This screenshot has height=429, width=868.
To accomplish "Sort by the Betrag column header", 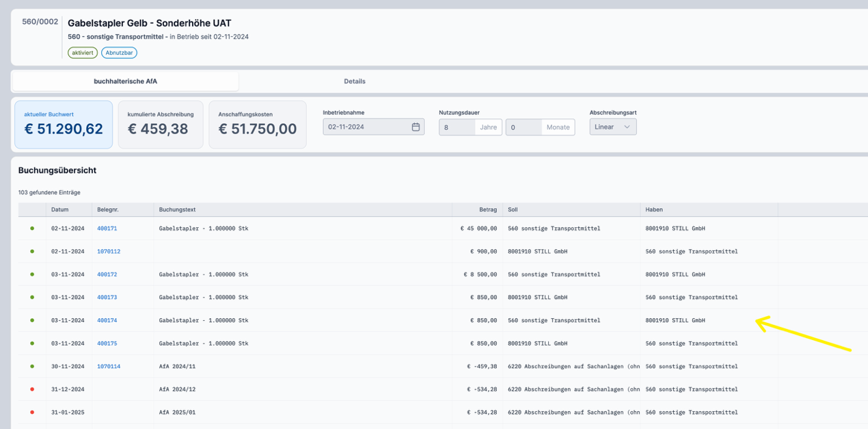I will point(487,209).
